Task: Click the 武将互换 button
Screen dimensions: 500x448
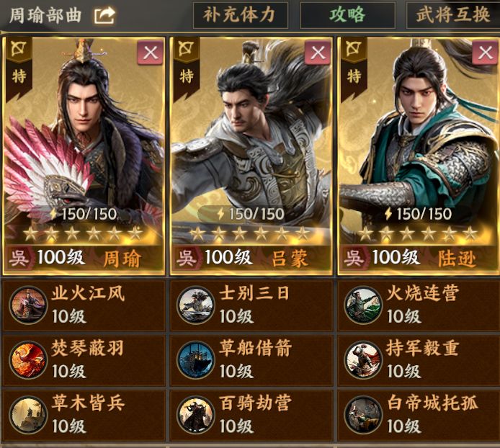Action: coord(453,14)
